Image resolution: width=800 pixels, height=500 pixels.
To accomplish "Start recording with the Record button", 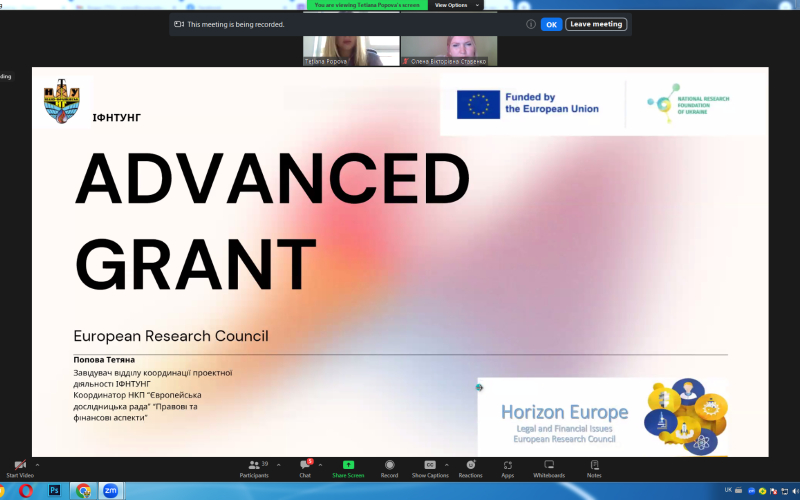I will [x=389, y=468].
